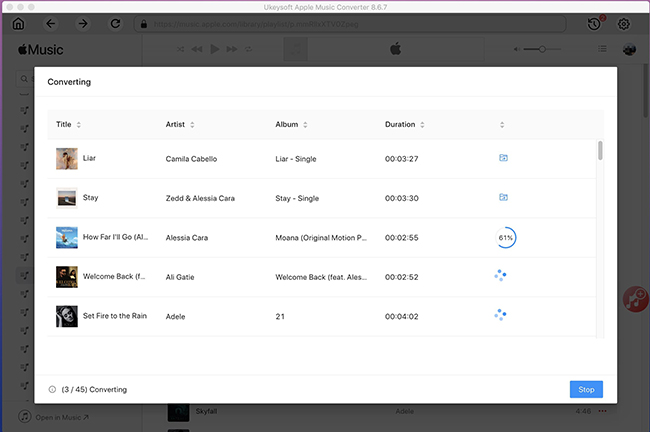The image size is (650, 432).
Task: Open output folder for Liar
Action: [x=503, y=158]
